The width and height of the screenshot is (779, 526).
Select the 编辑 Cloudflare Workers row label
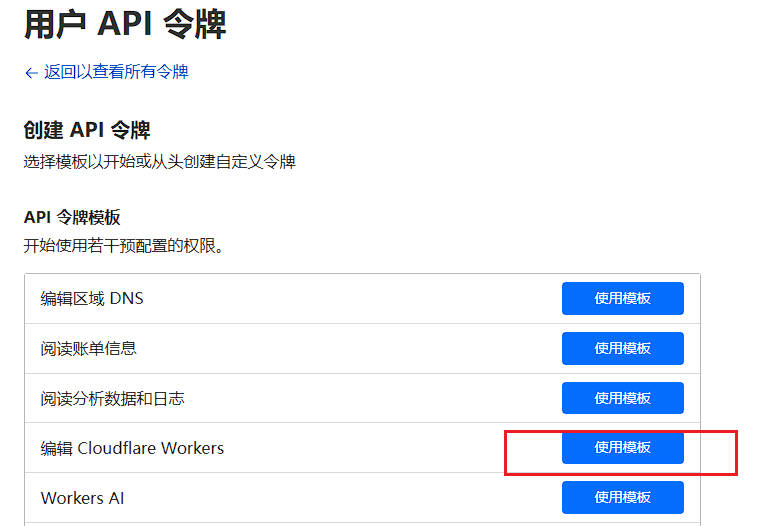pos(132,448)
